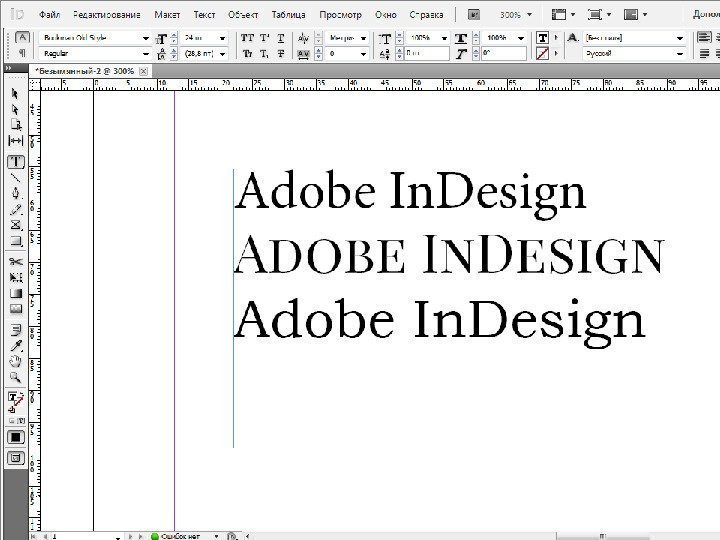Toggle Underline formatting
The height and width of the screenshot is (540, 720).
281,38
